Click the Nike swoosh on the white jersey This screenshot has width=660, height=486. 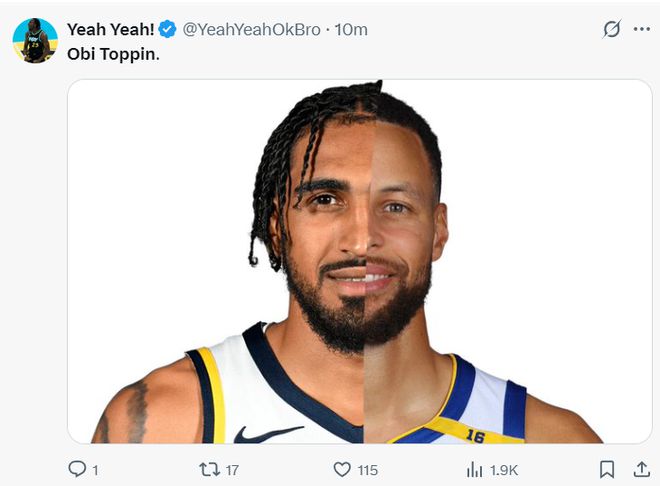tap(268, 433)
